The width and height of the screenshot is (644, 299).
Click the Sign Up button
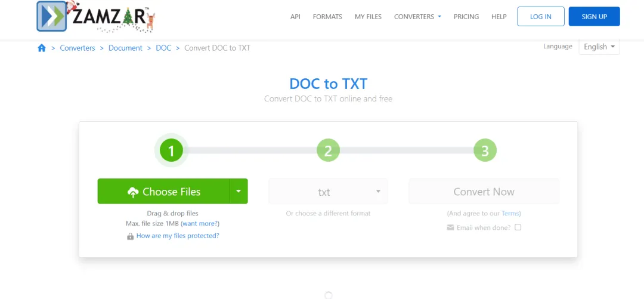click(595, 17)
